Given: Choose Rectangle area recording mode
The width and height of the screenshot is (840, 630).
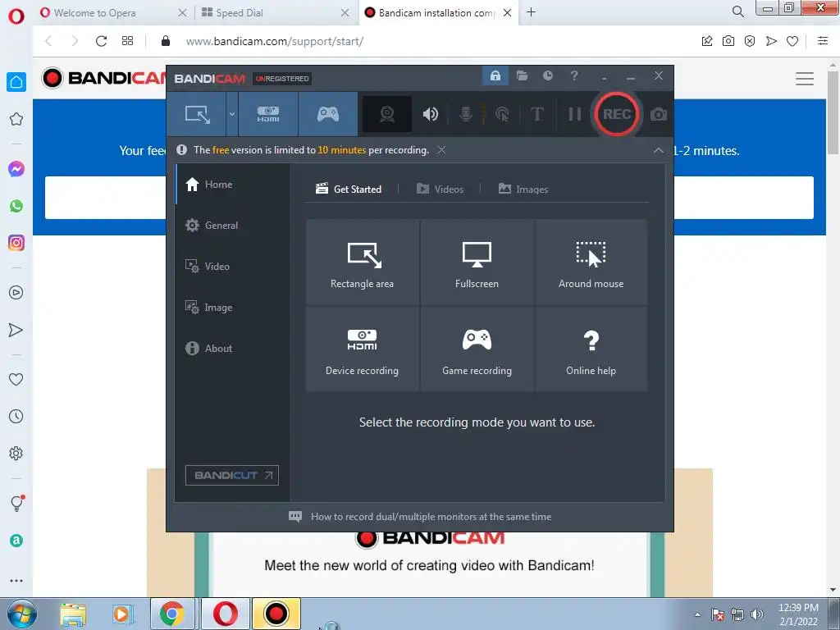Looking at the screenshot, I should [362, 262].
